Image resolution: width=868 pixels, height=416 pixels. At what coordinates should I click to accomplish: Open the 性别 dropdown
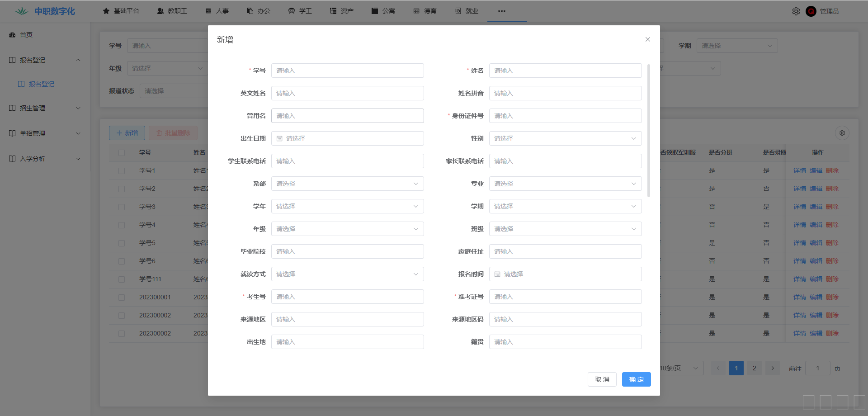565,138
